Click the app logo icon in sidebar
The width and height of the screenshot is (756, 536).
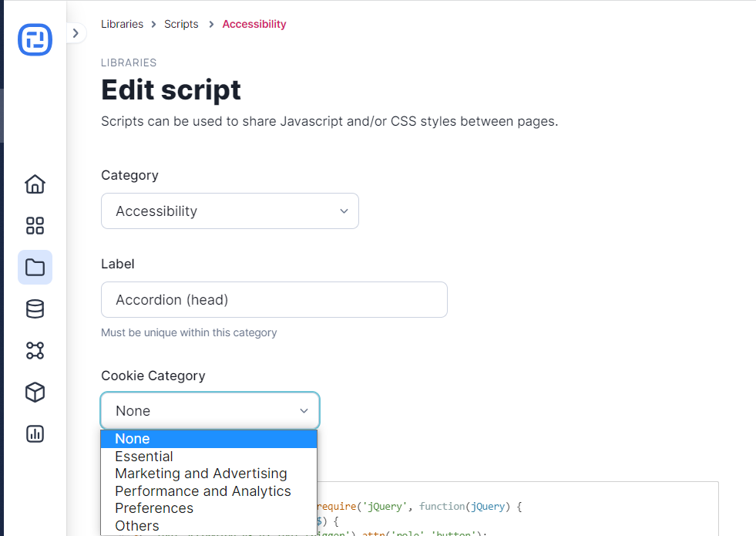coord(35,40)
